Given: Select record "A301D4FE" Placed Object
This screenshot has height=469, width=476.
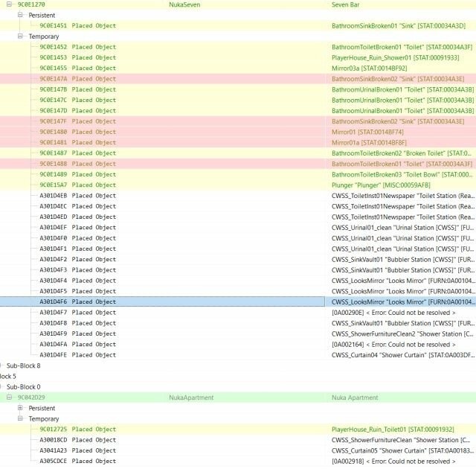Looking at the screenshot, I should coord(77,355).
